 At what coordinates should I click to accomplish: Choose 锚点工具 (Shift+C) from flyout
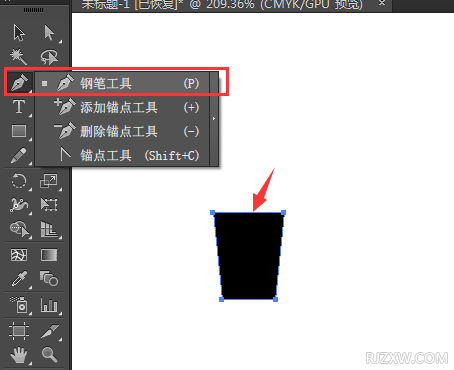[122, 155]
